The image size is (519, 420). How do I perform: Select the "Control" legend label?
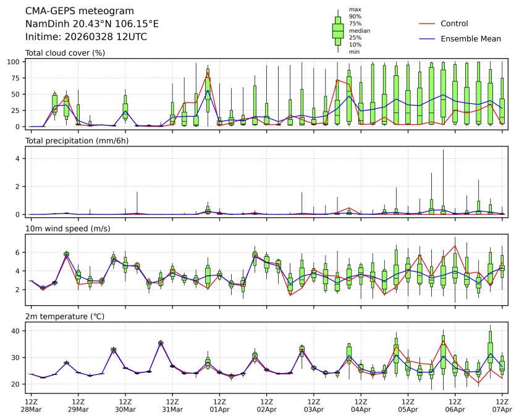[x=454, y=23]
